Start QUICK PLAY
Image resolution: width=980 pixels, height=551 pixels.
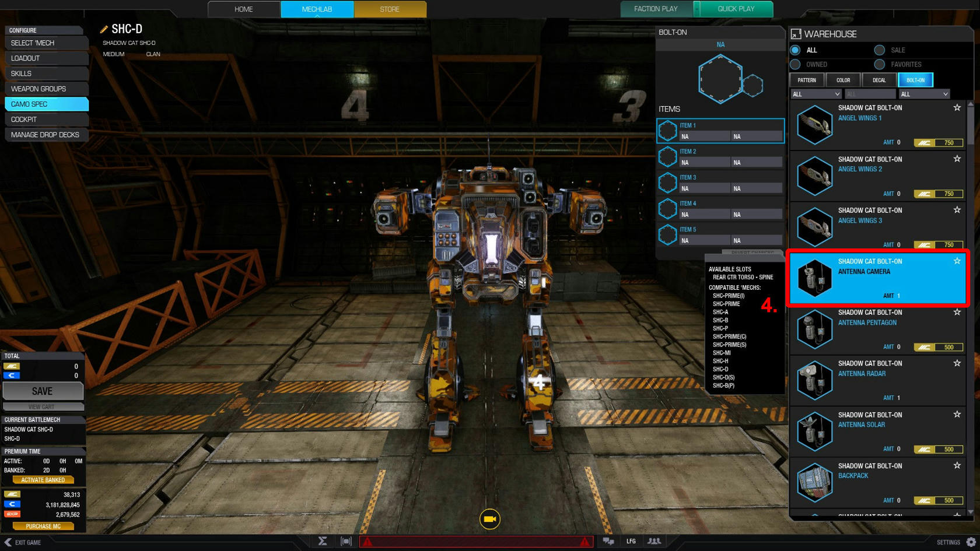click(x=736, y=9)
